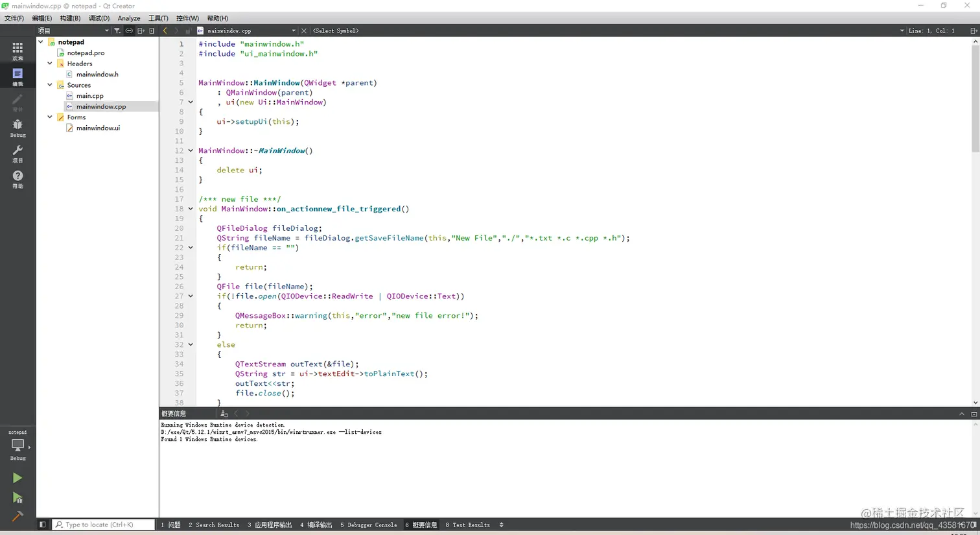The height and width of the screenshot is (535, 980).
Task: Split the editor using the top-right split icon
Action: coord(974,30)
